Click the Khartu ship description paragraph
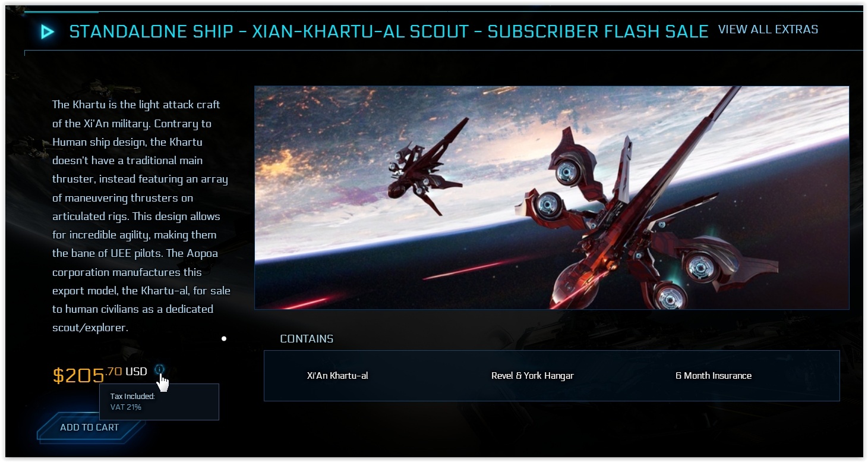 coord(141,216)
